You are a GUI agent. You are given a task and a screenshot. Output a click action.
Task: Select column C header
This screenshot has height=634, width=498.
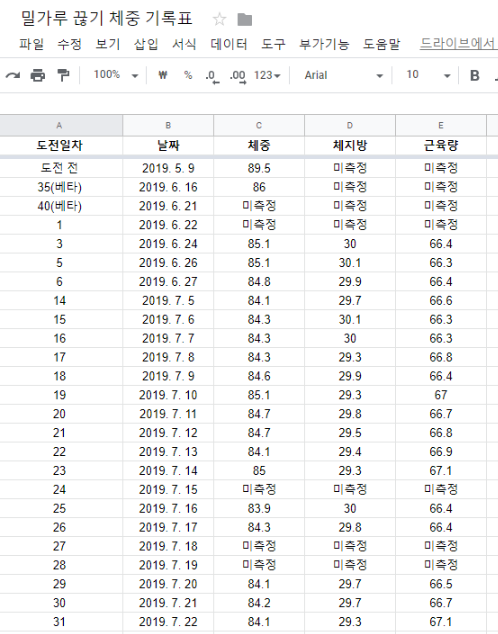259,126
